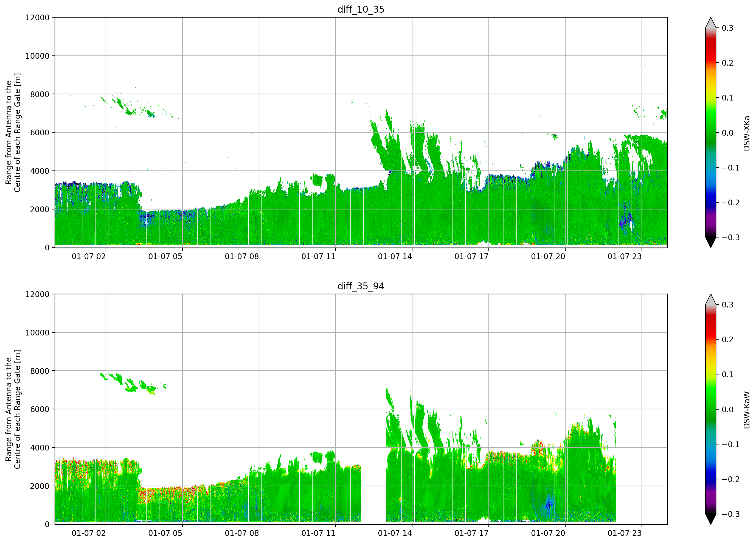Select the 8000 tick on the diff_10_35 y-axis

coord(40,94)
